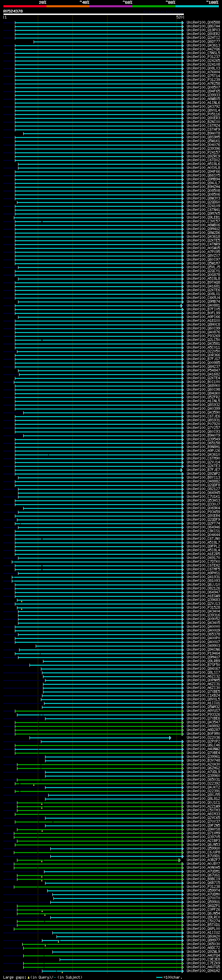Click the green ~80% identity legend bar
Screen dimensions: 222x980
154,6
